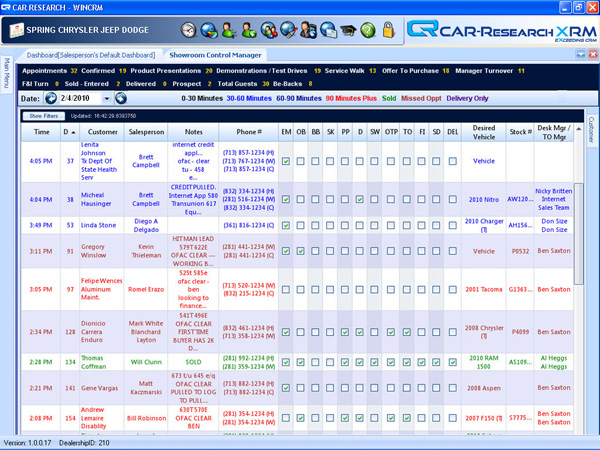600x450 pixels.
Task: Click the minimize panel icon near tabs
Action: point(581,54)
